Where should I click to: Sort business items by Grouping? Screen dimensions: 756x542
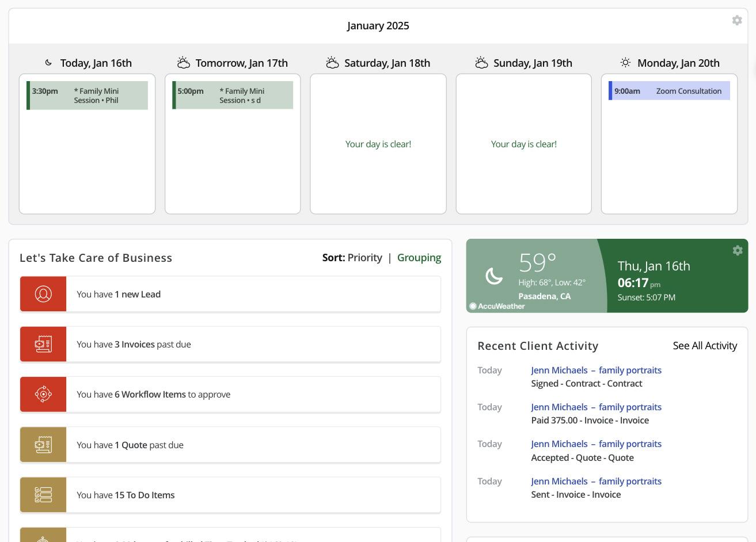coord(419,258)
